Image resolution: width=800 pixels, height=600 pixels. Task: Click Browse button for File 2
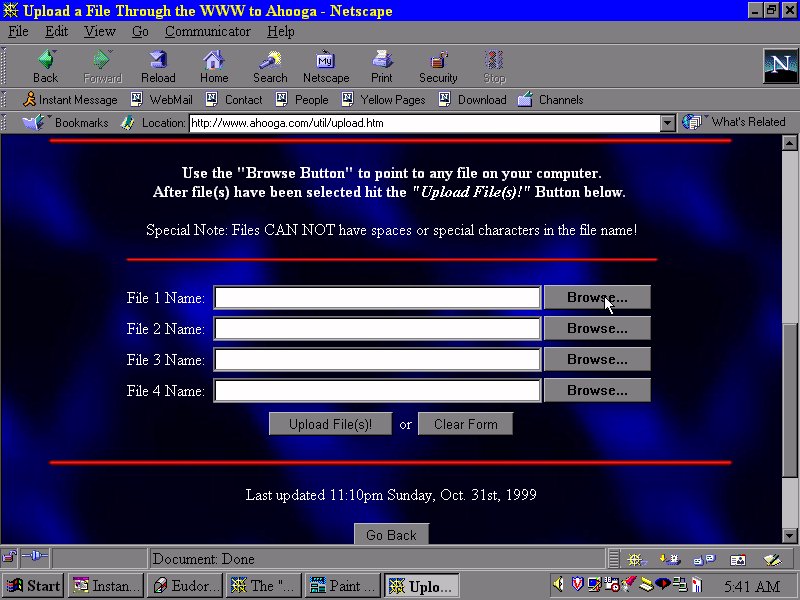tap(597, 328)
